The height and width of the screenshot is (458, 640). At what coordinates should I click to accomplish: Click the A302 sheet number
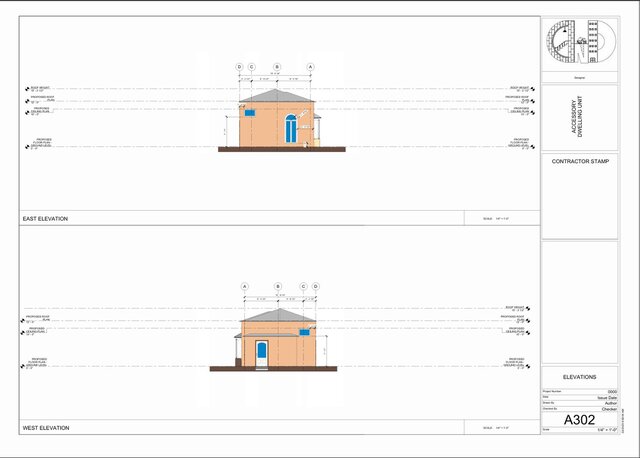[580, 420]
